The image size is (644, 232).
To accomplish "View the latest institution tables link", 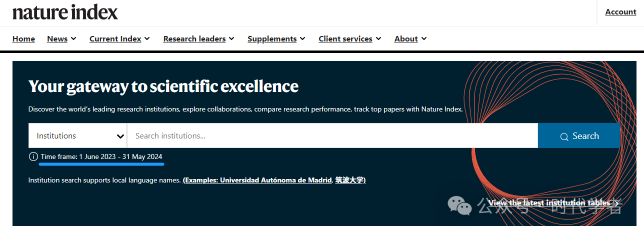I will [x=549, y=202].
